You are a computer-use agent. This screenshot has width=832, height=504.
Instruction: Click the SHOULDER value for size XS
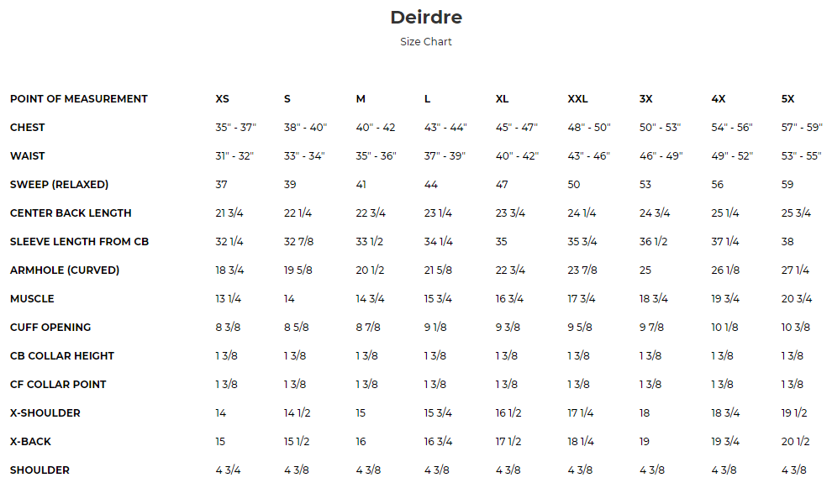pyautogui.click(x=229, y=470)
